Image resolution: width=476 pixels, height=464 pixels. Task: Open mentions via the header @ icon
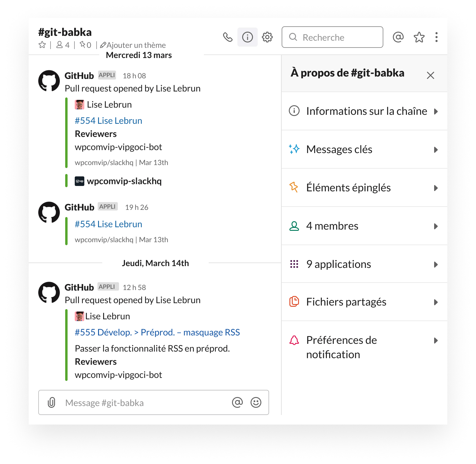pyautogui.click(x=398, y=37)
